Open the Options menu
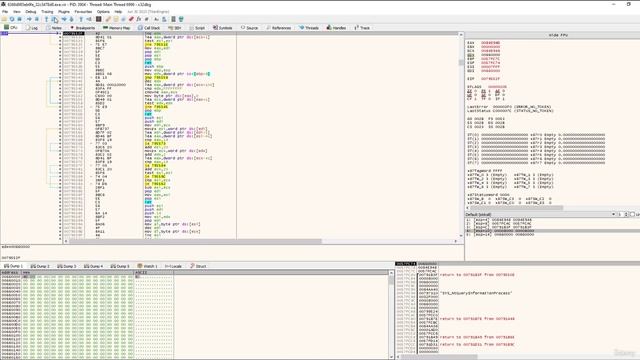640x360 pixels. coord(103,12)
